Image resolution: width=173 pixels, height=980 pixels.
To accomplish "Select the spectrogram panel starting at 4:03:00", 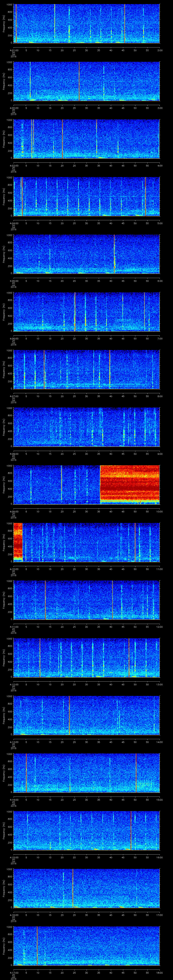I will point(87,139).
